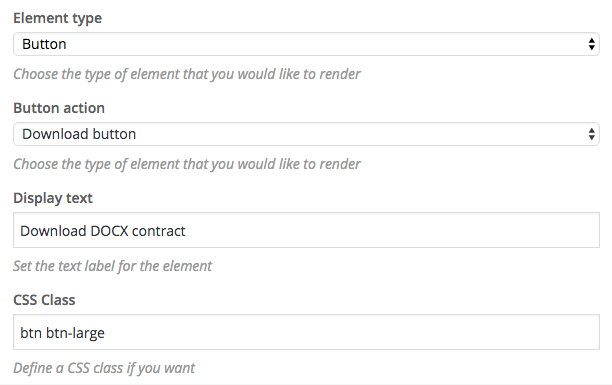This screenshot has width=612, height=385.
Task: Click the Element type dropdown arrows icon
Action: 592,44
